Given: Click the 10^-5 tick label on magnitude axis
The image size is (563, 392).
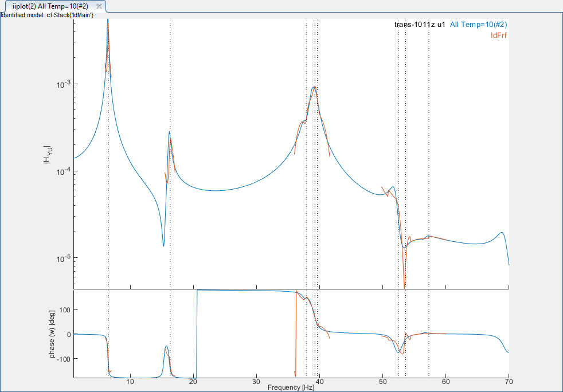Looking at the screenshot, I should click(x=64, y=258).
